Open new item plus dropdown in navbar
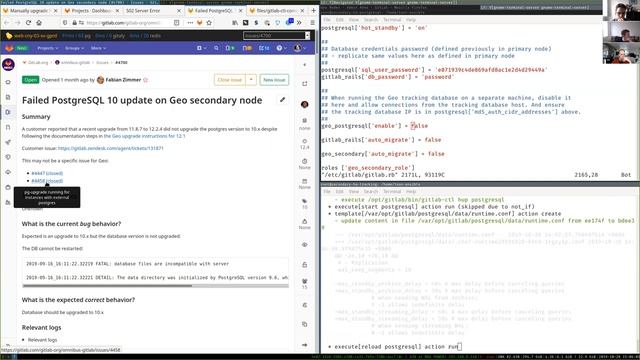Image resolution: width=640 pixels, height=360 pixels. point(201,48)
